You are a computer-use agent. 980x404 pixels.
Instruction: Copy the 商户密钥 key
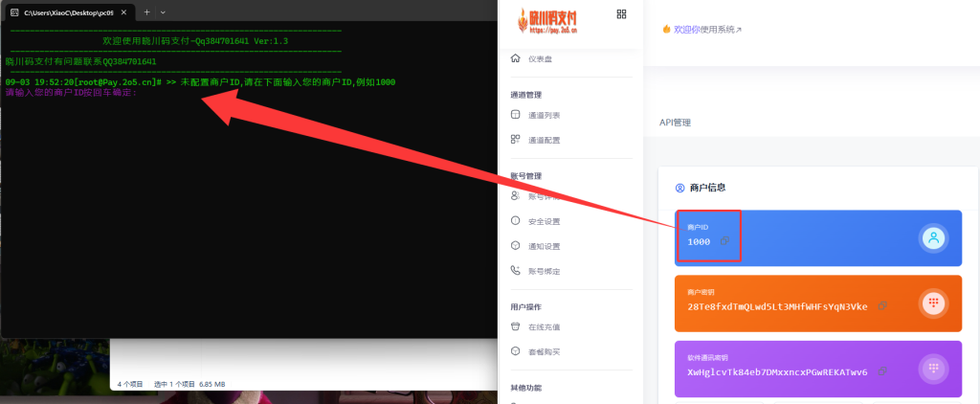pos(881,306)
